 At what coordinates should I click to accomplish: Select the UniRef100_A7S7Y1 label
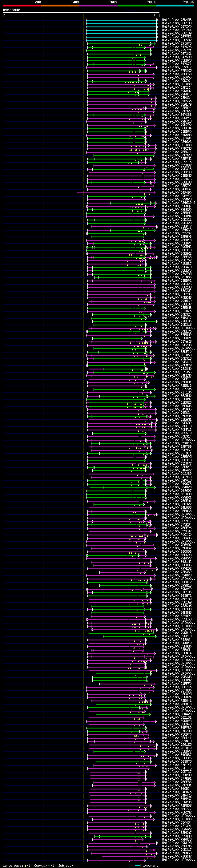[177, 50]
